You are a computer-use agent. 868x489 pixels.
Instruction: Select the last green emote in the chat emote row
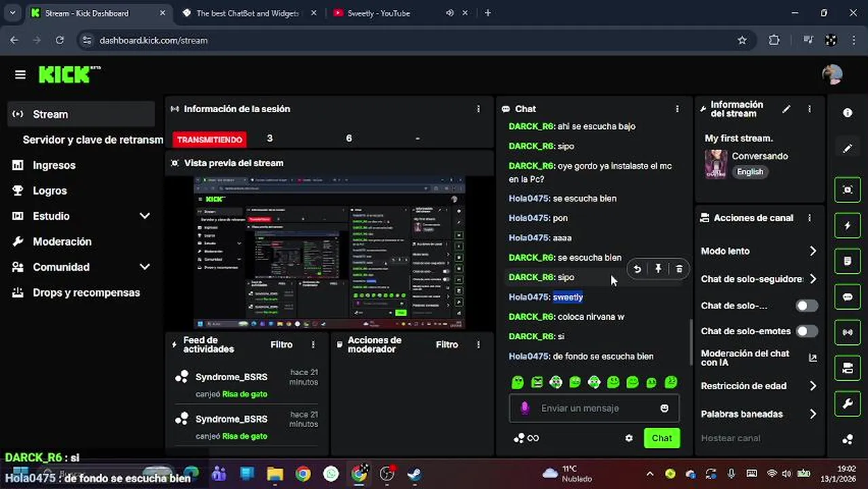tap(671, 382)
